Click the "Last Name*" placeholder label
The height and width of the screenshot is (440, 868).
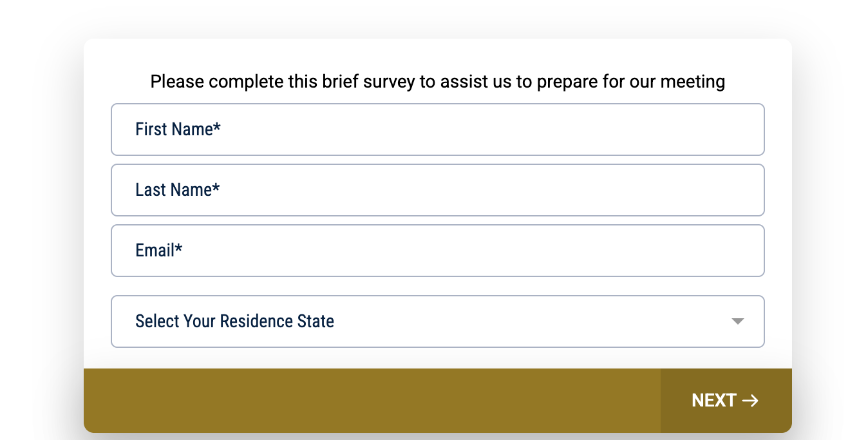click(x=178, y=190)
